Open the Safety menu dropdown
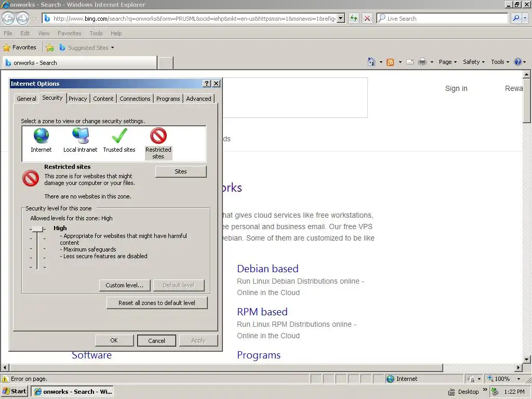Screen dimensions: 532x399 [x=474, y=62]
